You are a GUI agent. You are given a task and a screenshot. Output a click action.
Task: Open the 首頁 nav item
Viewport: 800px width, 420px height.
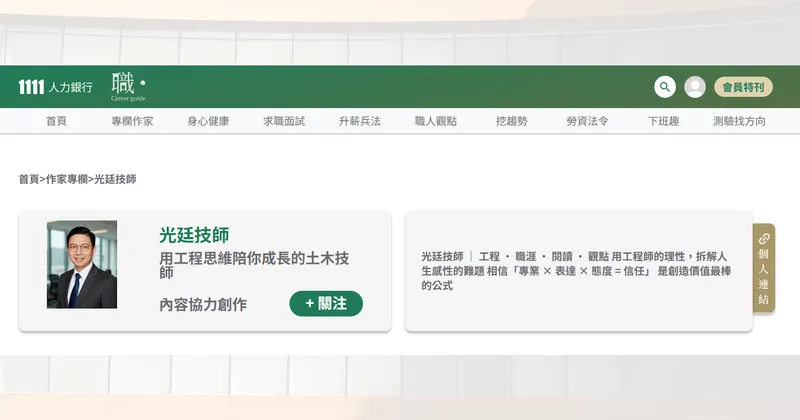tap(56, 121)
